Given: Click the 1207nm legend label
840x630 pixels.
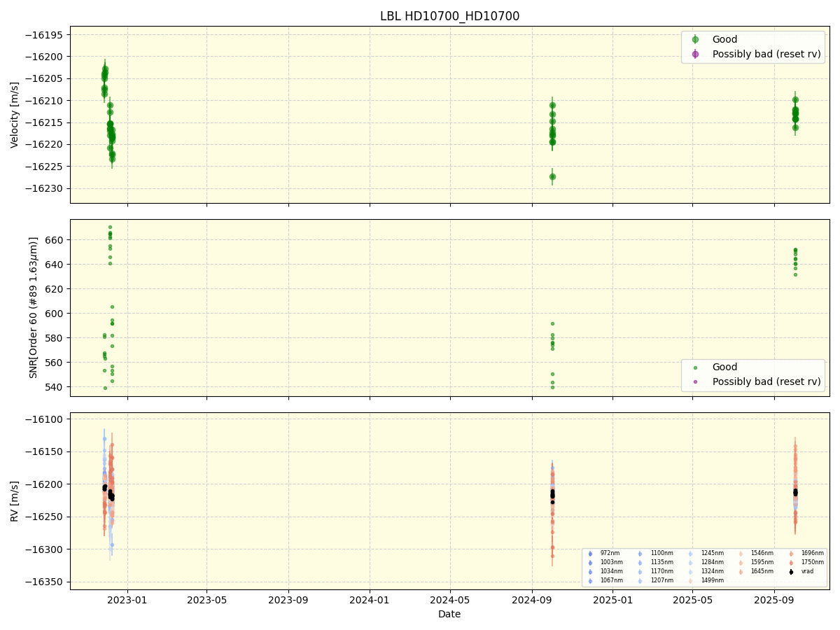Looking at the screenshot, I should [662, 580].
